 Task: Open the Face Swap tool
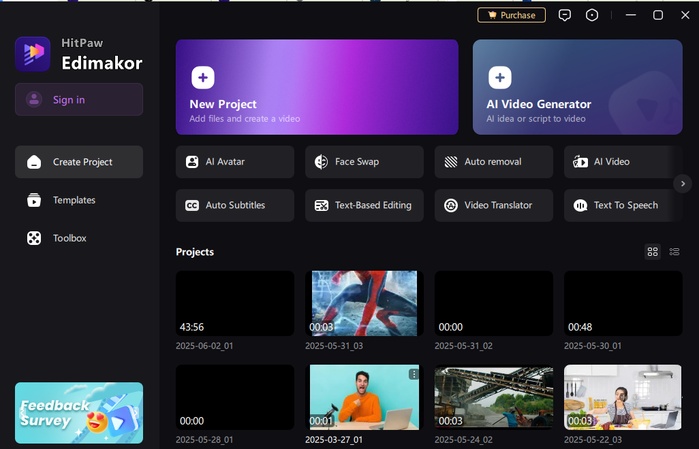[364, 162]
